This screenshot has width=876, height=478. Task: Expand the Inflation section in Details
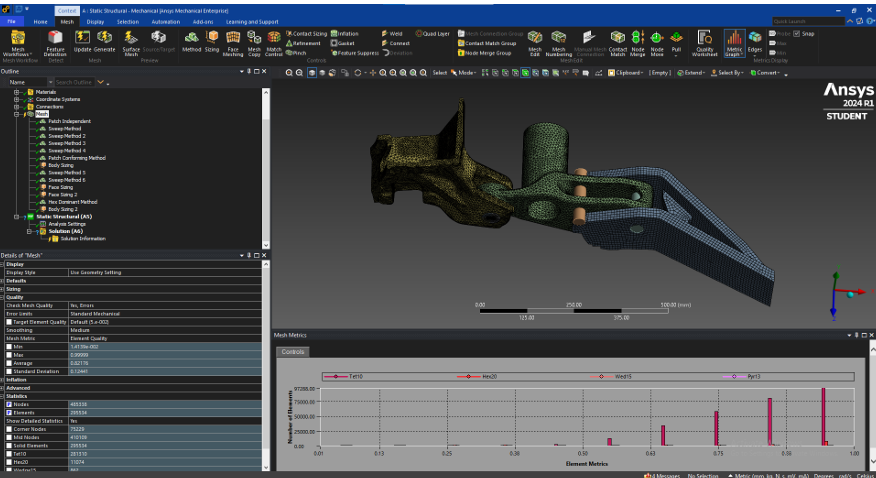point(4,380)
